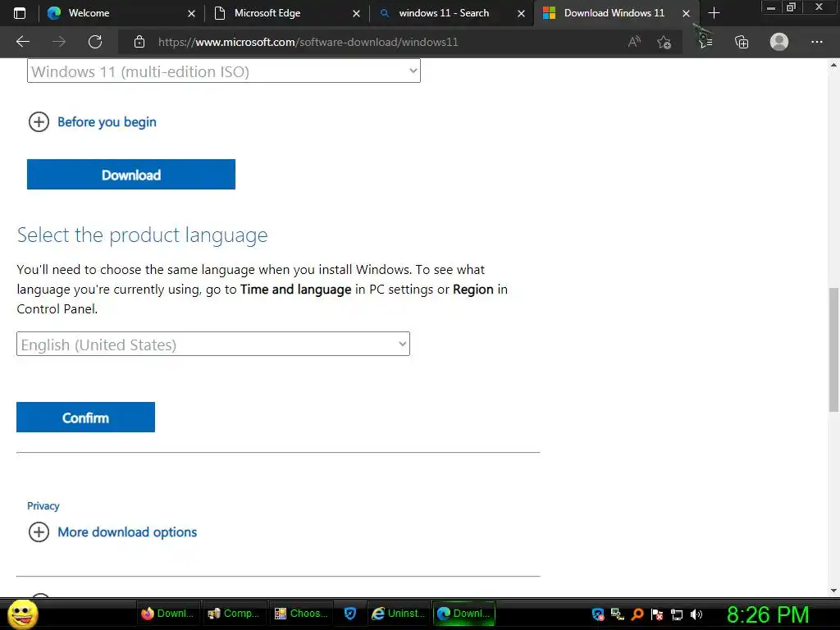This screenshot has width=840, height=630.
Task: Switch to the Edge Downl... taskbar item
Action: click(x=464, y=614)
